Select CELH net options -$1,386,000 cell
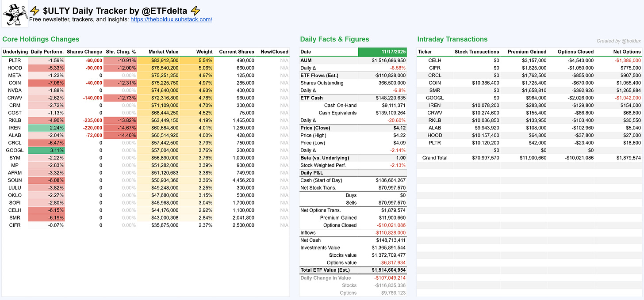 pyautogui.click(x=627, y=60)
